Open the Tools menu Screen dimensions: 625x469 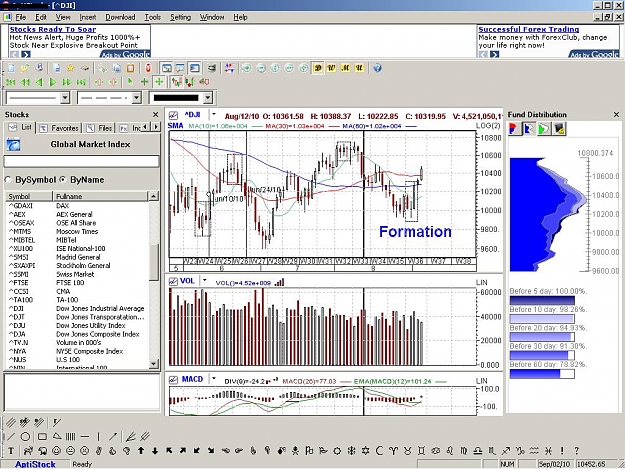coord(153,17)
